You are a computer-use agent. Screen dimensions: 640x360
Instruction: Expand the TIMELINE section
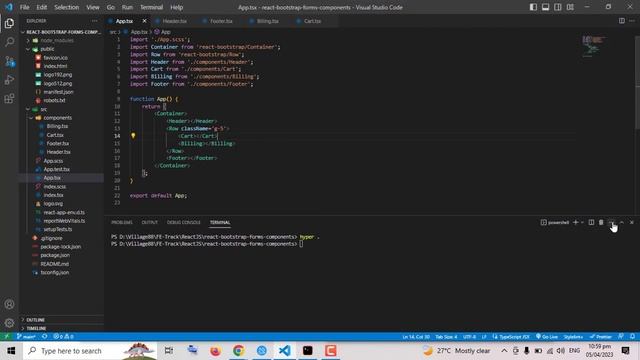pos(61,328)
